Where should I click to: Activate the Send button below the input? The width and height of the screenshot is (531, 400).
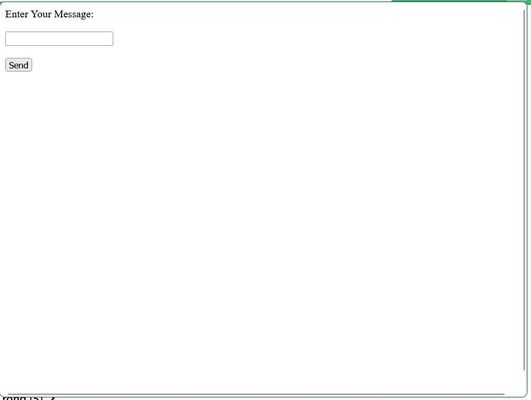(x=19, y=65)
